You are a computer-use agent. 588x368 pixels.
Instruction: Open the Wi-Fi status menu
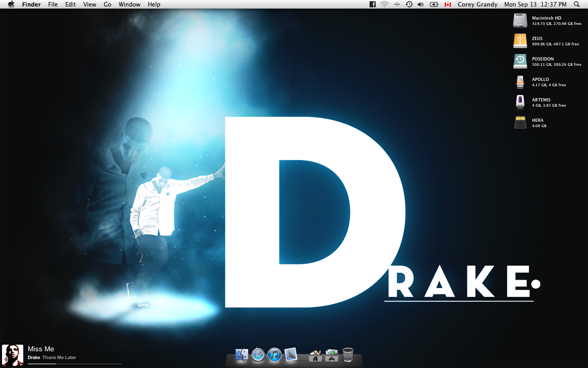pos(385,4)
